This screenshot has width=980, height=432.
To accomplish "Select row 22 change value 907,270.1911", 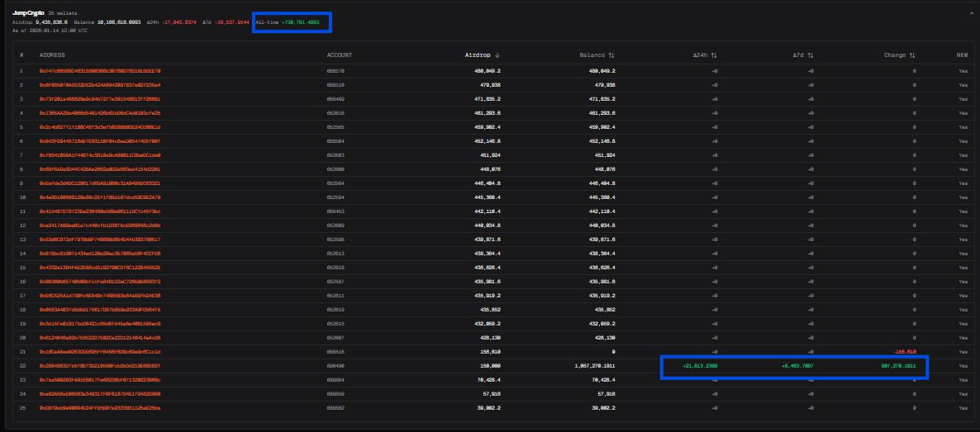I will [x=899, y=366].
